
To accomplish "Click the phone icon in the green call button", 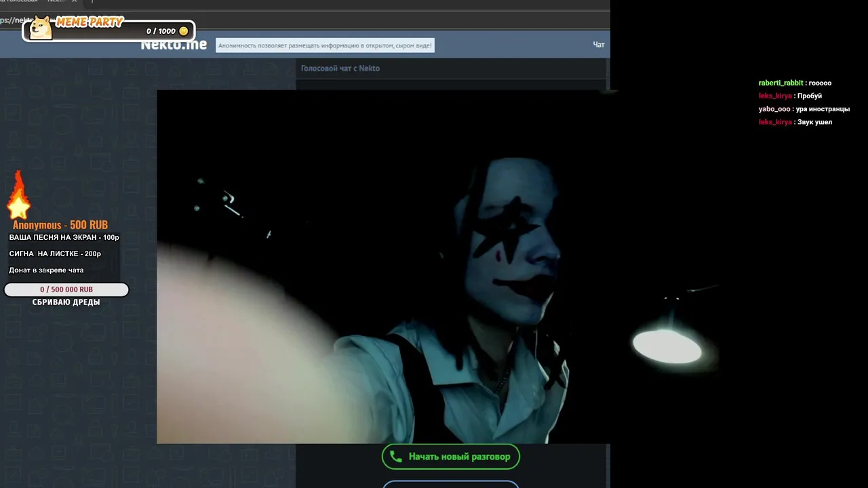I will click(396, 457).
